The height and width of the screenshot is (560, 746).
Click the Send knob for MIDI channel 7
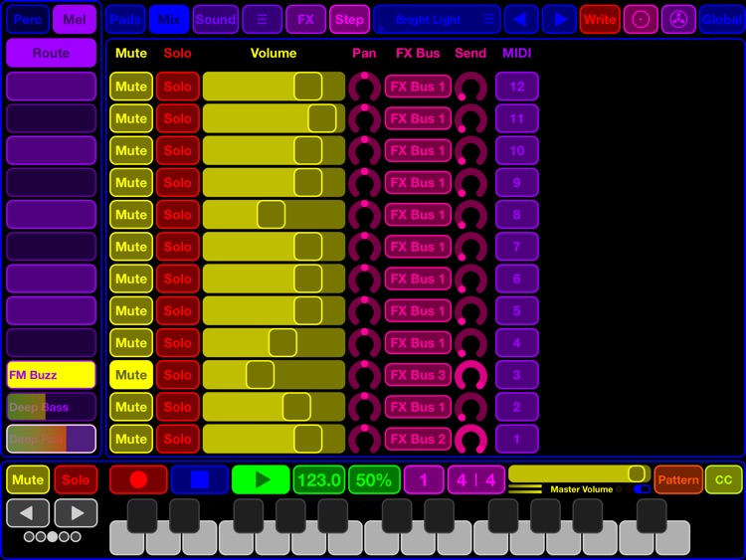470,247
